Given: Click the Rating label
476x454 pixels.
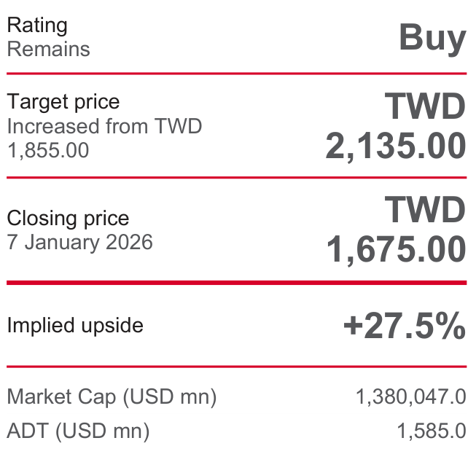Looking at the screenshot, I should point(37,26).
